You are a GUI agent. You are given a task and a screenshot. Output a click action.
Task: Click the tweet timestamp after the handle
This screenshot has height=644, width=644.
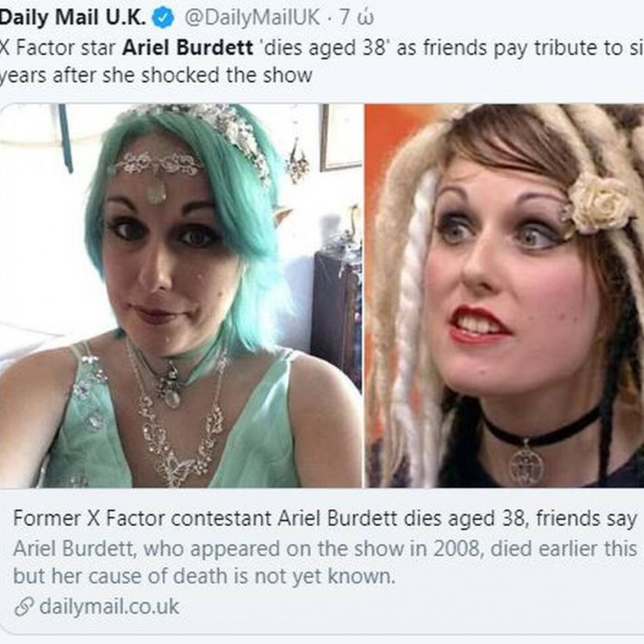(x=357, y=17)
